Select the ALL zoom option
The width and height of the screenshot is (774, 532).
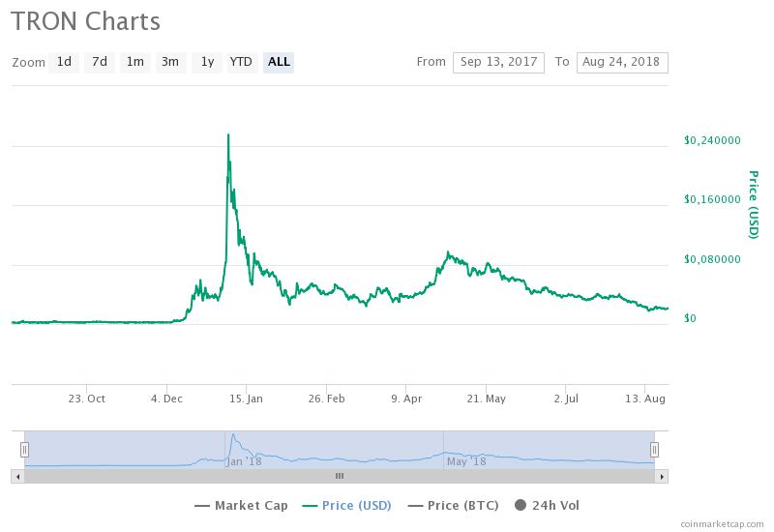[279, 62]
